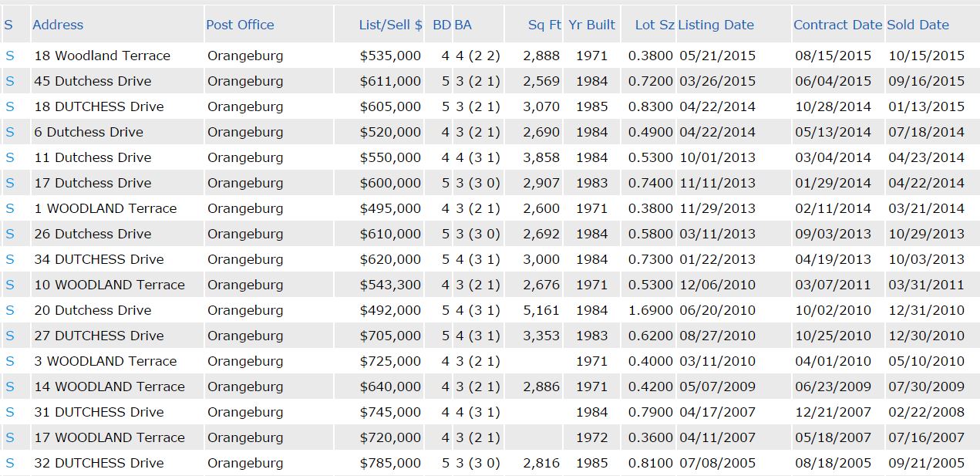
Task: Sort by the Sq Ft column header
Action: (544, 25)
